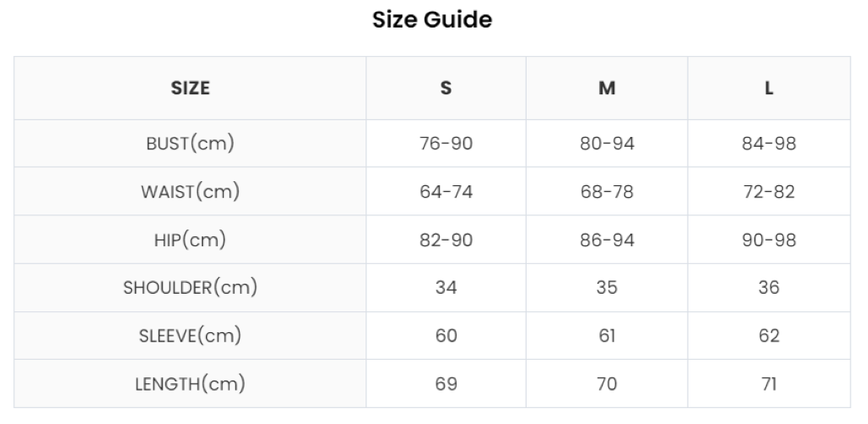Select length value 70 for size M
This screenshot has width=868, height=424.
click(x=607, y=385)
